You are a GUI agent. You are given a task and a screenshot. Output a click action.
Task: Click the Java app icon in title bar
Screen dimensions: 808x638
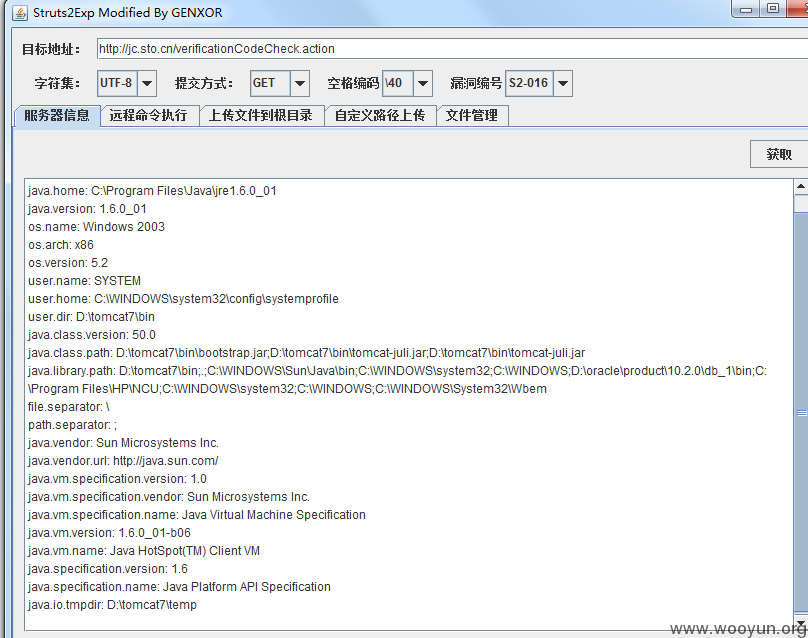click(20, 12)
